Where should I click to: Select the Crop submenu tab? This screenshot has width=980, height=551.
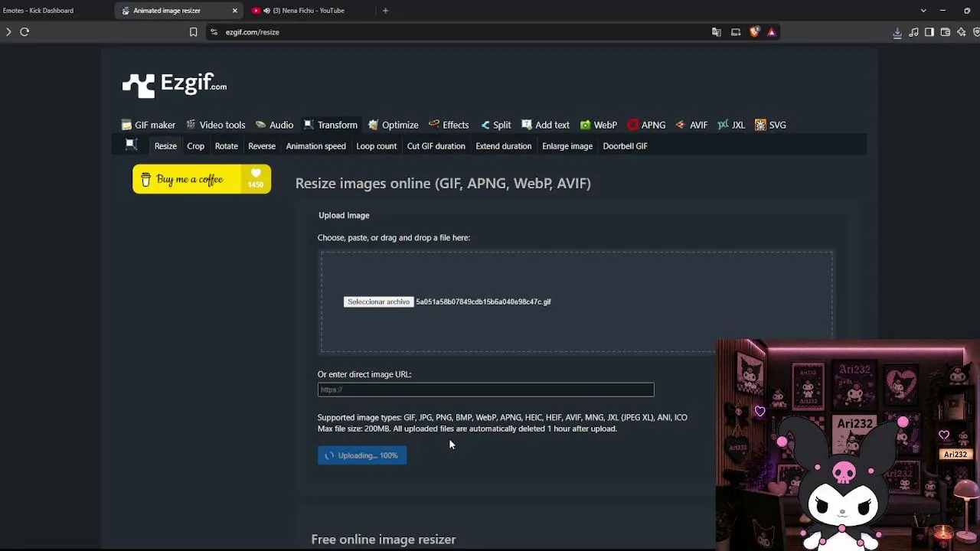[x=195, y=146]
